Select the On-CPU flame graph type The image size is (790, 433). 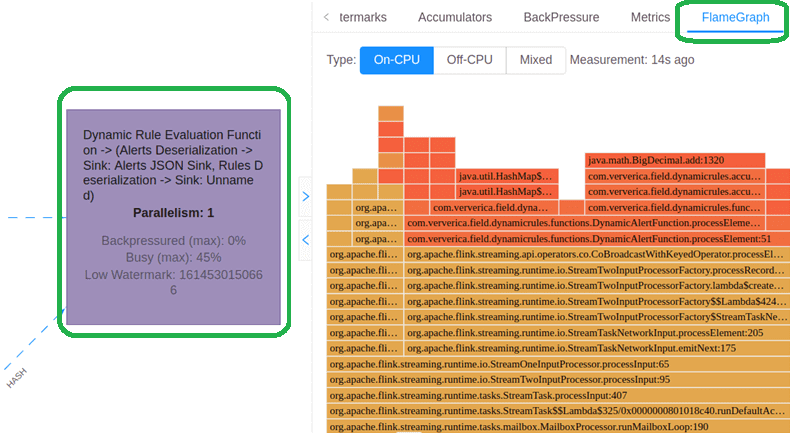coord(396,60)
